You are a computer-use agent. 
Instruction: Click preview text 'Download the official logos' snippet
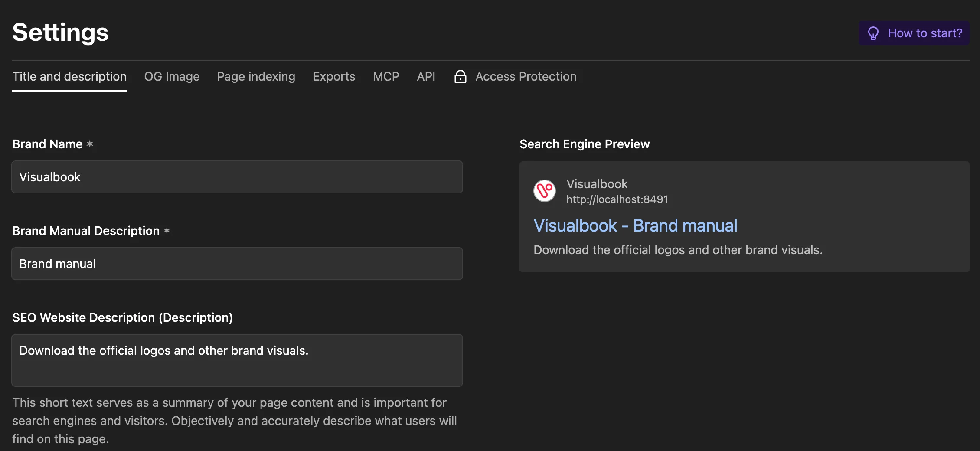(x=678, y=250)
